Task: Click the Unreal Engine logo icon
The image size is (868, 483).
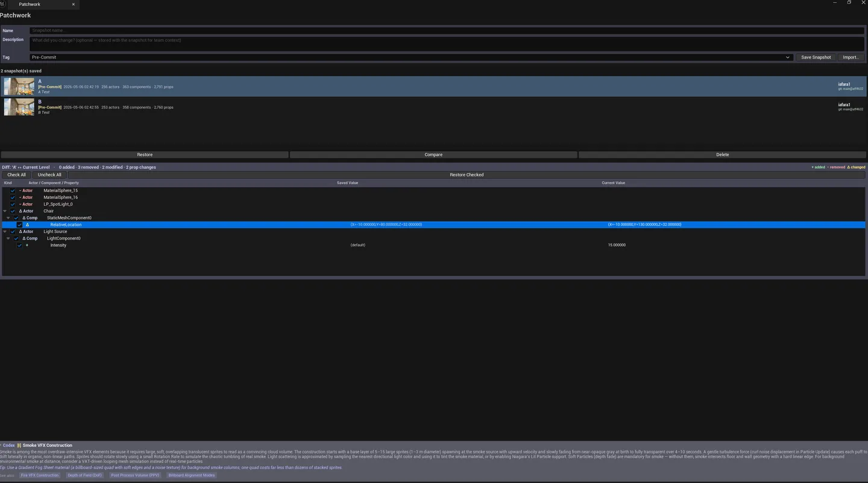Action: point(2,4)
